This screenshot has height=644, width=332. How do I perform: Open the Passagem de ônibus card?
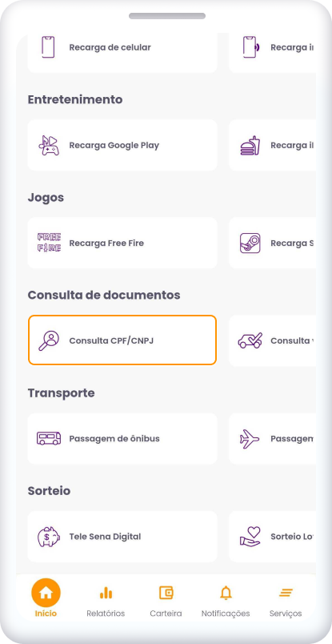click(x=122, y=439)
